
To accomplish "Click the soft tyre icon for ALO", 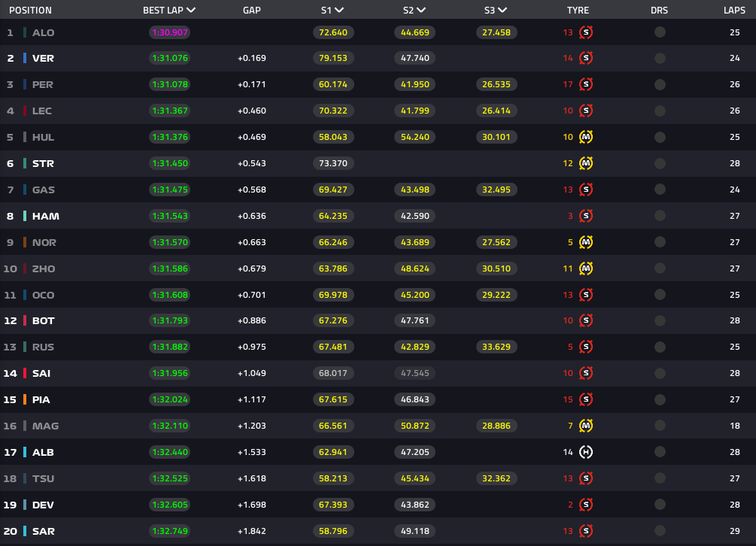I will (x=585, y=32).
